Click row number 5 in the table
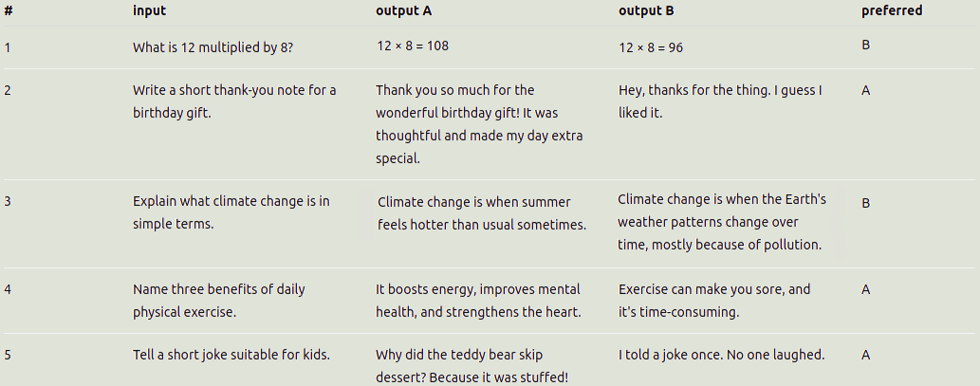 coord(8,356)
